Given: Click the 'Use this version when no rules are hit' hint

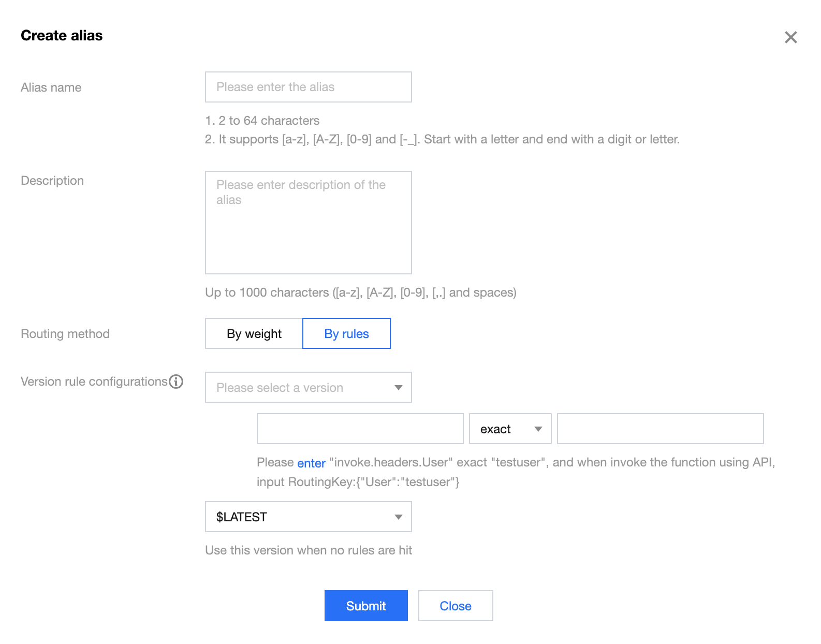Looking at the screenshot, I should (309, 550).
